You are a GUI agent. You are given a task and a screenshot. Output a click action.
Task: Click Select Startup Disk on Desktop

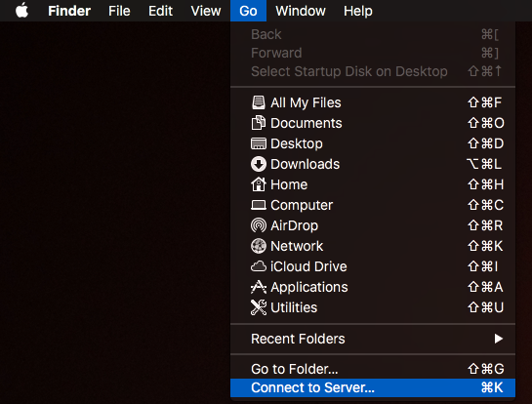point(373,71)
